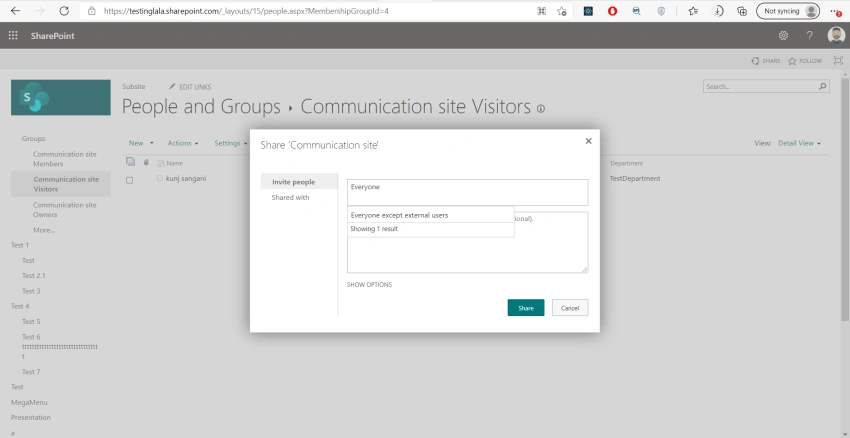Viewport: 850px width, 438px height.
Task: Open the kunj sangani user link
Action: [x=186, y=178]
